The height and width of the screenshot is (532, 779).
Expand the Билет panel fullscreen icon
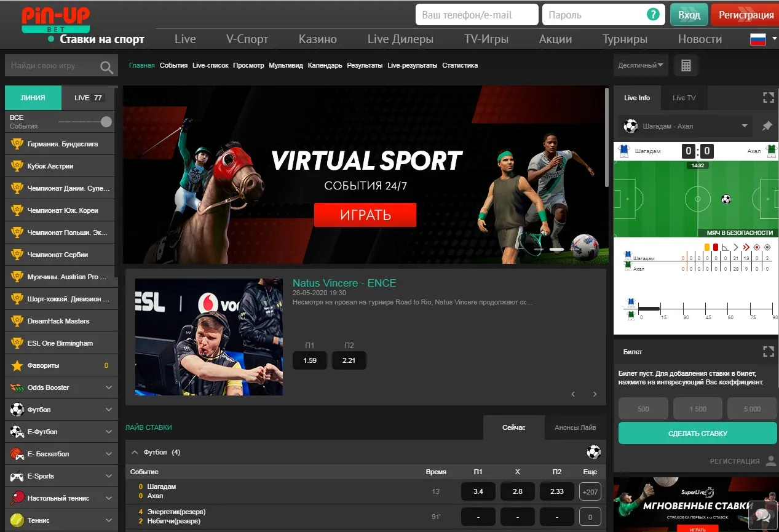click(x=768, y=351)
